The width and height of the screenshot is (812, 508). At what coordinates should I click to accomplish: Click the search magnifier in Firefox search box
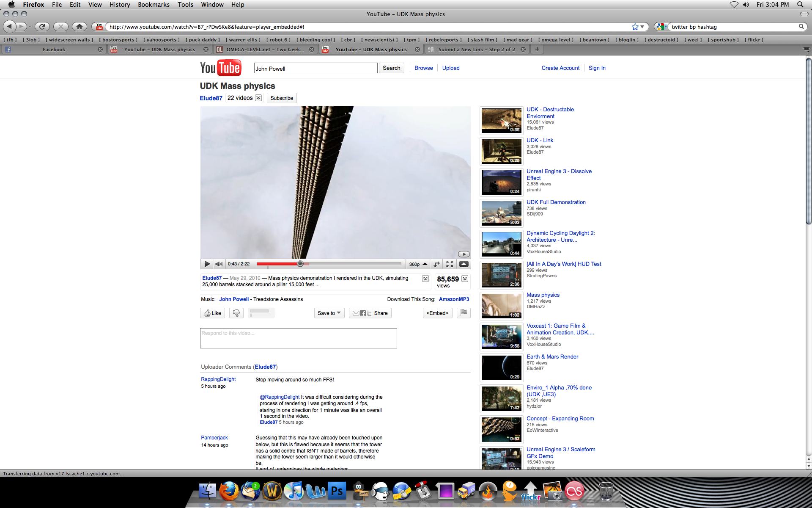coord(801,27)
